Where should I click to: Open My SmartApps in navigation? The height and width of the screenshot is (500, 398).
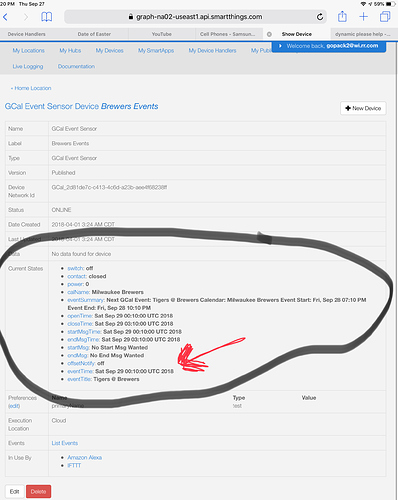pyautogui.click(x=156, y=51)
